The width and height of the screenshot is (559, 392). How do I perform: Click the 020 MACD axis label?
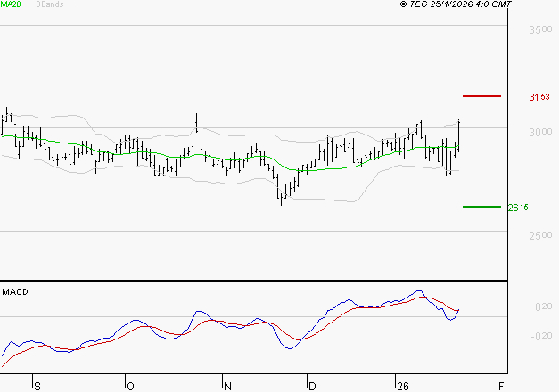click(544, 306)
